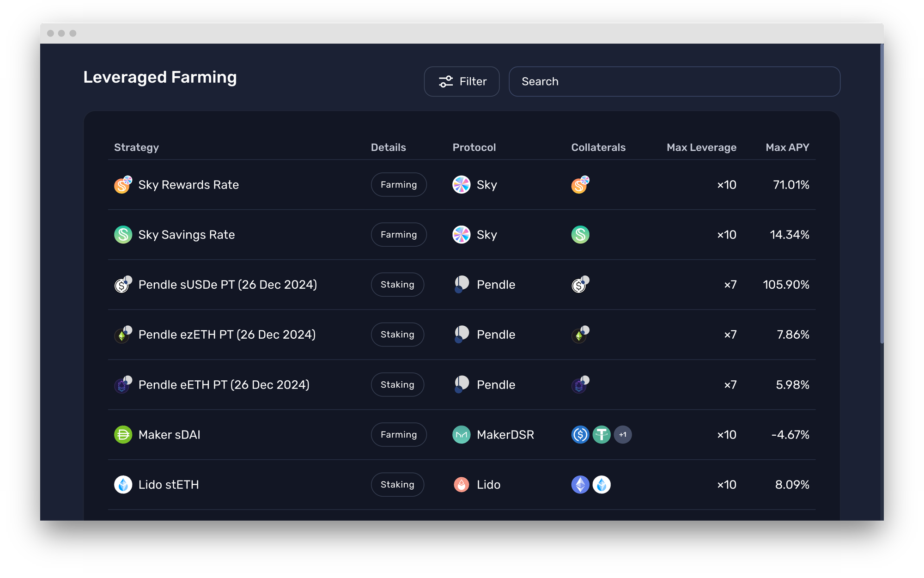Focus the Search input field
Image resolution: width=924 pixels, height=578 pixels.
pos(674,82)
